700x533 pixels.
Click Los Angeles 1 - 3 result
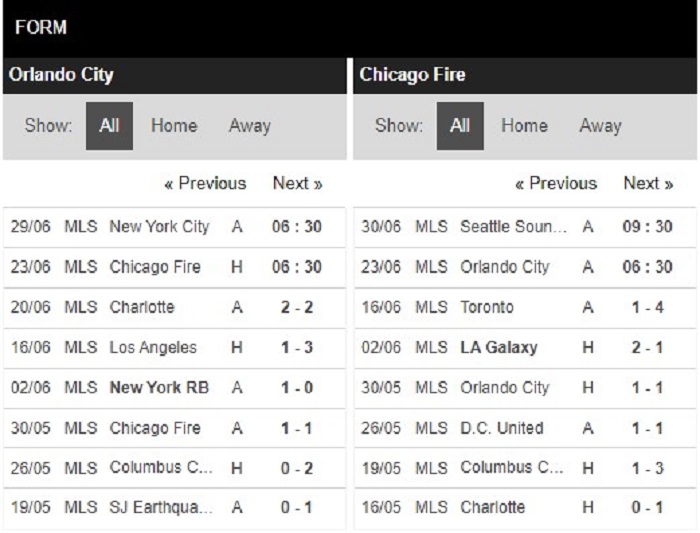[x=297, y=348]
